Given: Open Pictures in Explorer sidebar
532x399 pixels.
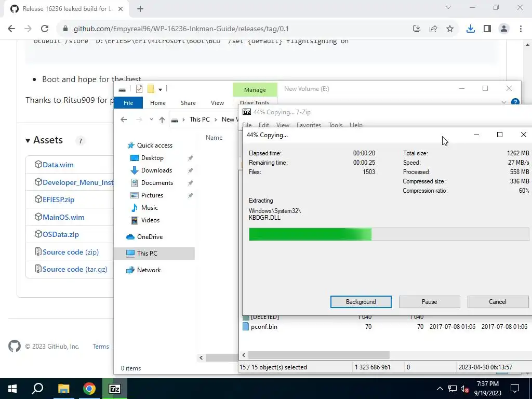Looking at the screenshot, I should (152, 195).
